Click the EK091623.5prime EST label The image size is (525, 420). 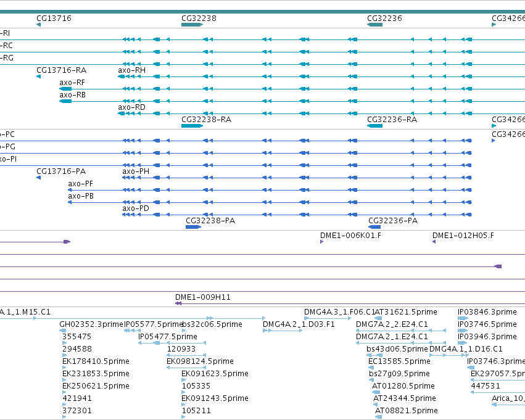coord(215,374)
